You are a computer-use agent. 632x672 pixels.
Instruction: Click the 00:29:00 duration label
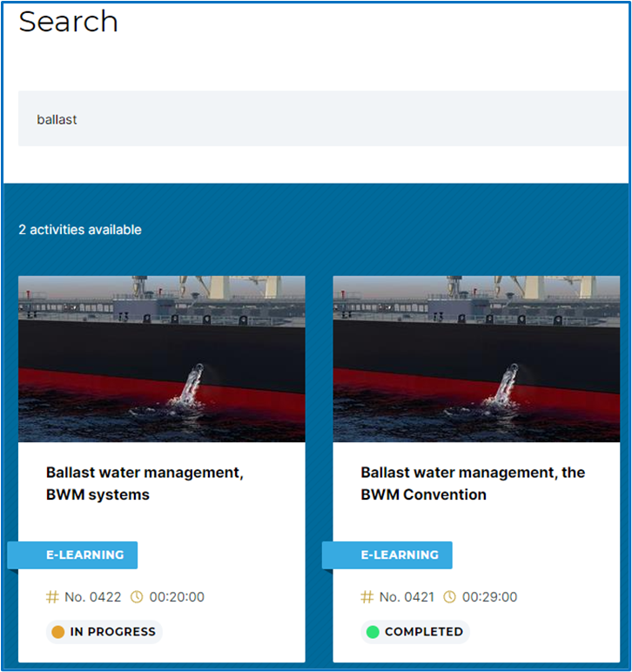point(490,597)
